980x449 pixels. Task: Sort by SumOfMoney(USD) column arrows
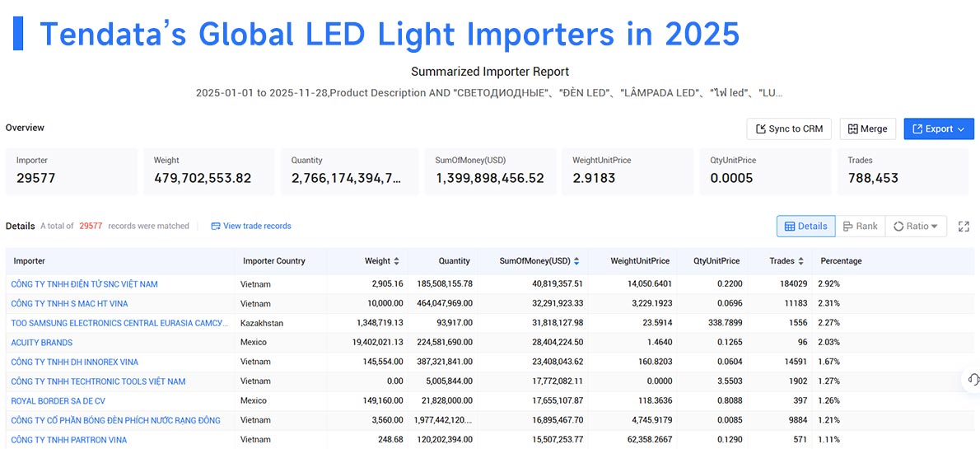click(x=576, y=261)
